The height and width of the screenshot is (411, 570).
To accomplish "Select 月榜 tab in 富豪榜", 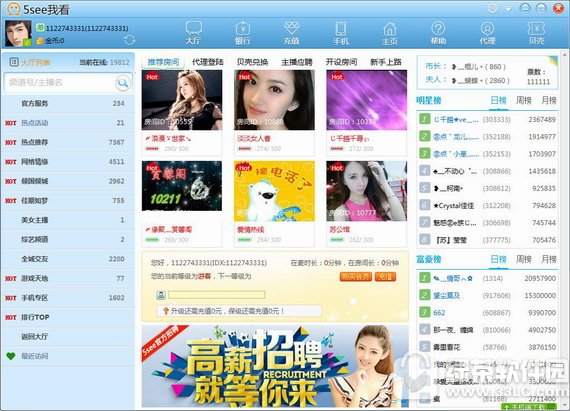I will 549,259.
